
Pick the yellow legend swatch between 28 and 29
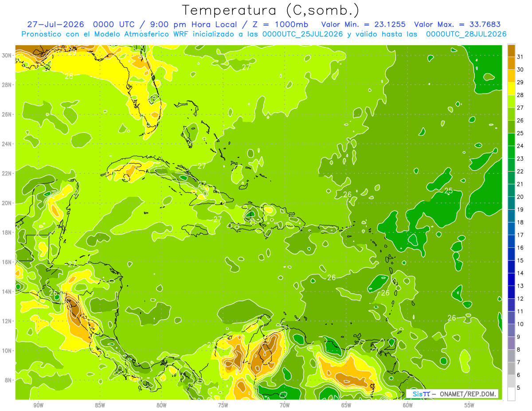(x=511, y=88)
